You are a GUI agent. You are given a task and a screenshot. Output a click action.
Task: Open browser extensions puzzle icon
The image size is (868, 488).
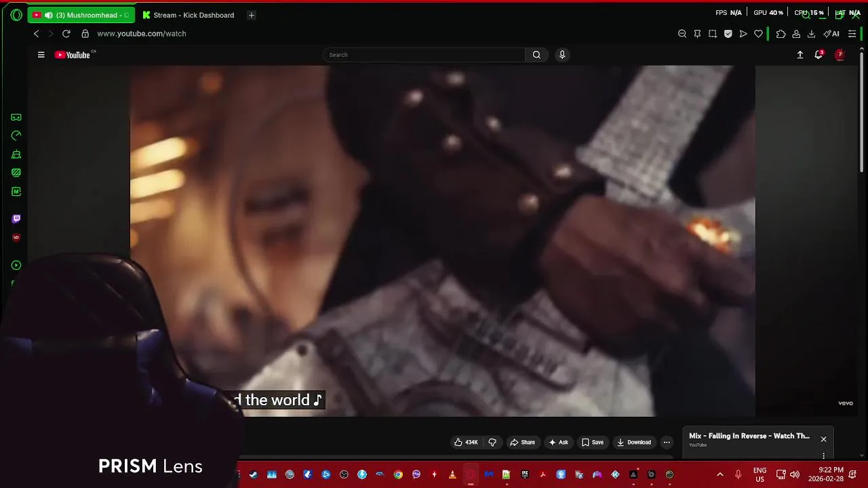point(781,34)
